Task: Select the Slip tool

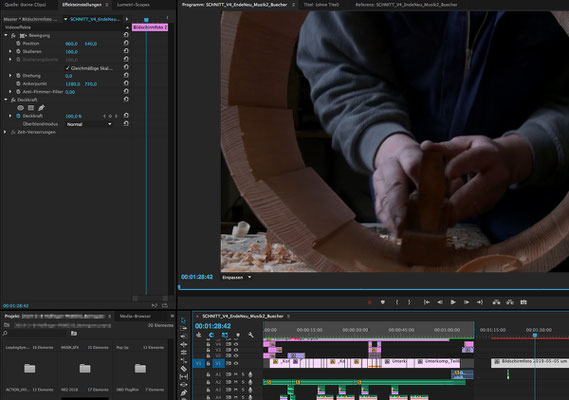Action: pos(184,377)
